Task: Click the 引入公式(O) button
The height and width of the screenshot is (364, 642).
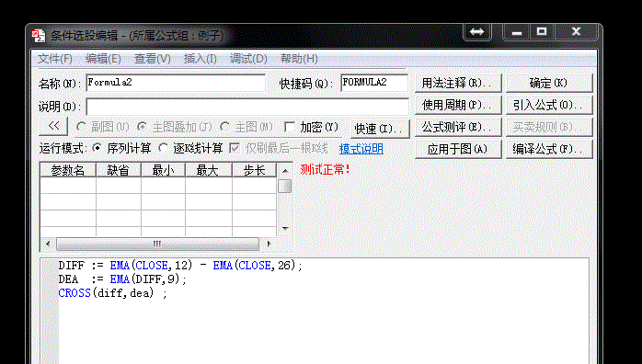Action: point(549,105)
